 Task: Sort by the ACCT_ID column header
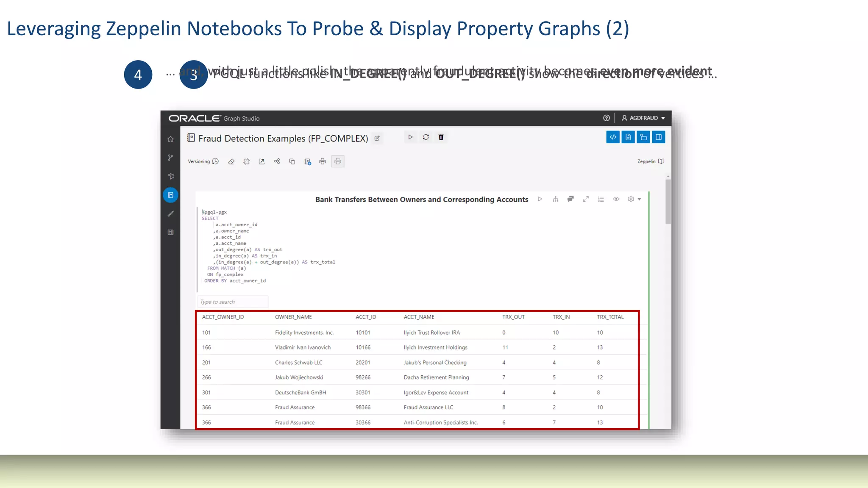366,317
